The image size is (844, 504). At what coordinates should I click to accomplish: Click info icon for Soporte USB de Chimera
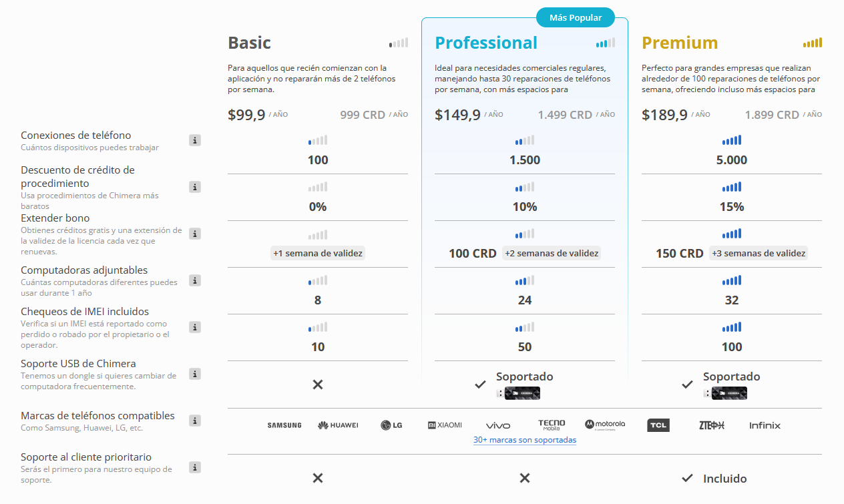click(x=195, y=374)
